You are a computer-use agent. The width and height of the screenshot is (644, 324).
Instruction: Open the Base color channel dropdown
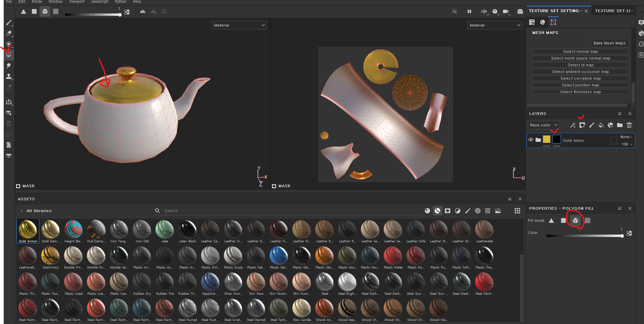point(543,125)
